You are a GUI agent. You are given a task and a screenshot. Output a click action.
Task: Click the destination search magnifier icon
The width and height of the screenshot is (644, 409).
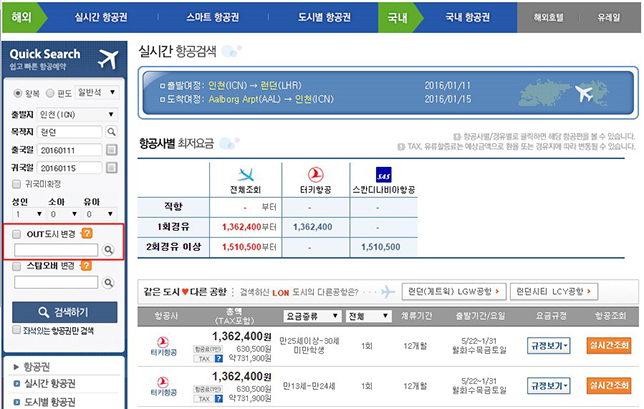(111, 132)
